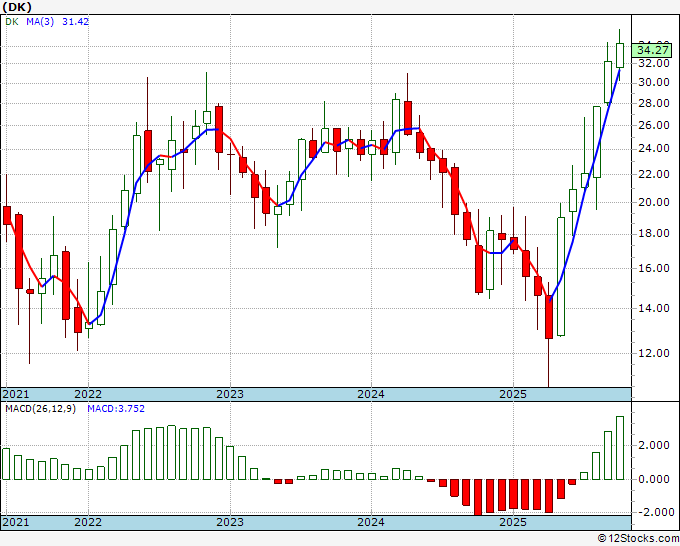Click the 24.00 price axis label
The height and width of the screenshot is (546, 680).
pos(654,149)
